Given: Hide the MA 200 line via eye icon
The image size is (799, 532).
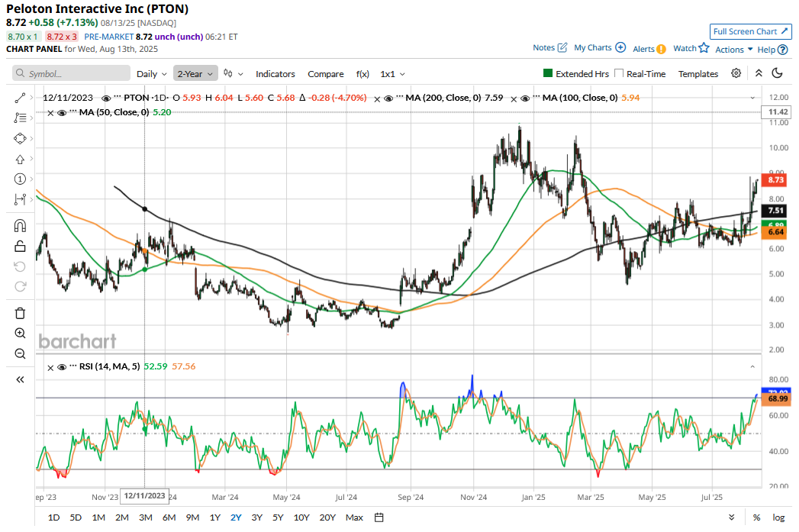Looking at the screenshot, I should 388,98.
